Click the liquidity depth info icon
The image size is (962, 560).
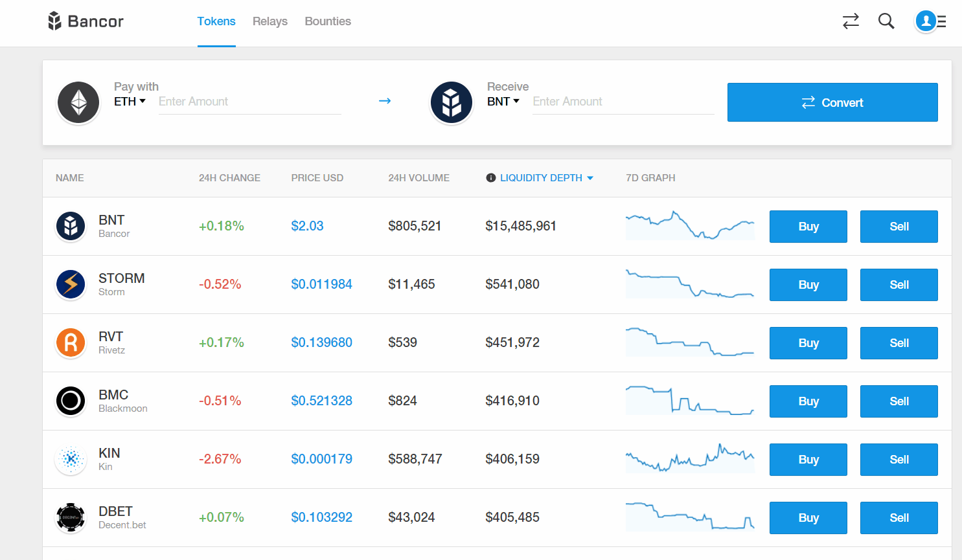point(491,178)
